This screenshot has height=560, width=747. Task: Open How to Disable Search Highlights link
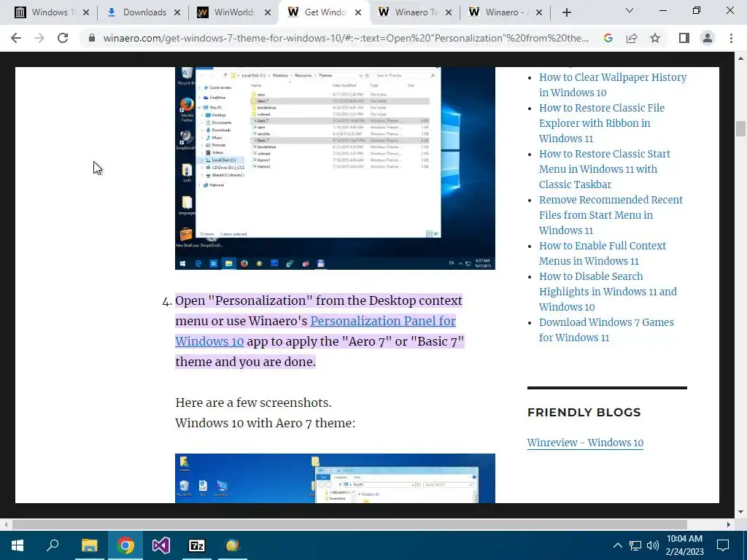tap(608, 292)
